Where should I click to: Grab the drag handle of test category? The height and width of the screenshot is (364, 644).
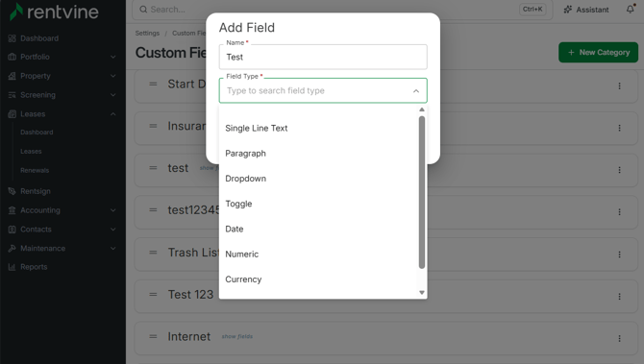click(153, 168)
